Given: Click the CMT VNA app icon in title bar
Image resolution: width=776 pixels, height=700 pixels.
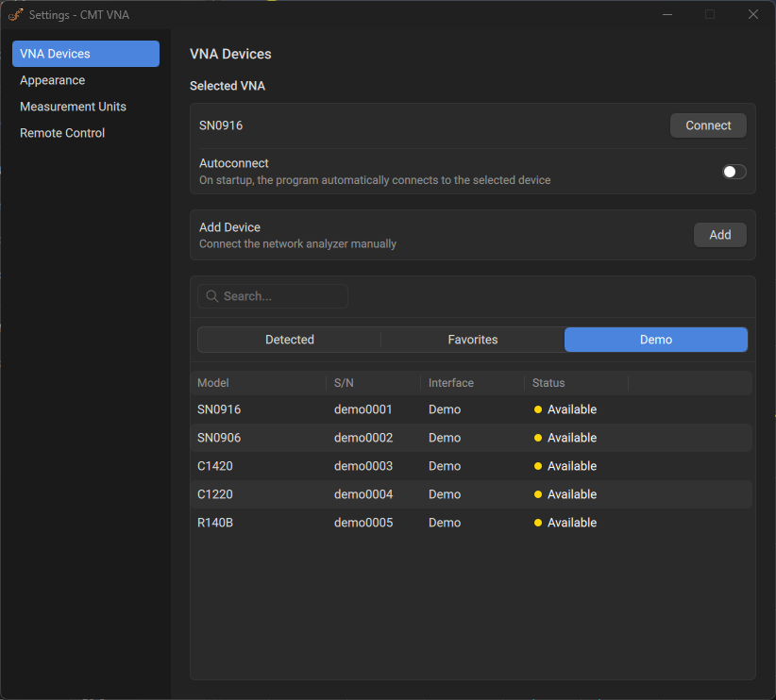Looking at the screenshot, I should tap(15, 14).
